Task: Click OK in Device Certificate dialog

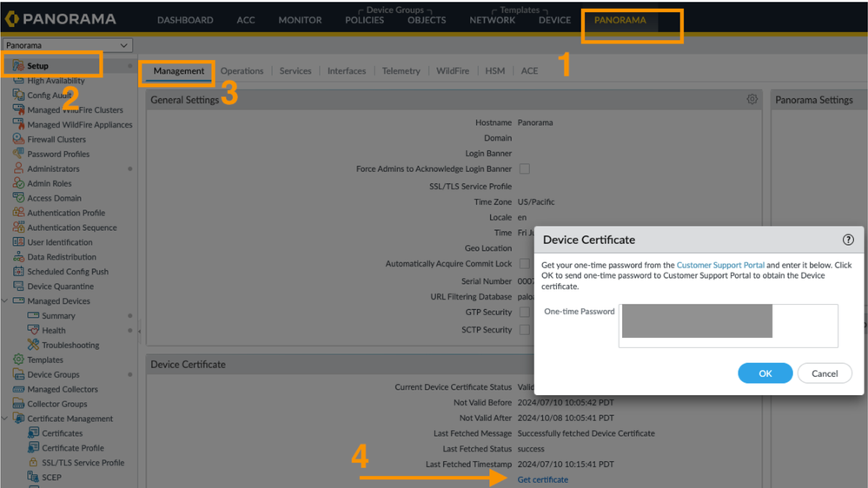Action: pyautogui.click(x=765, y=373)
